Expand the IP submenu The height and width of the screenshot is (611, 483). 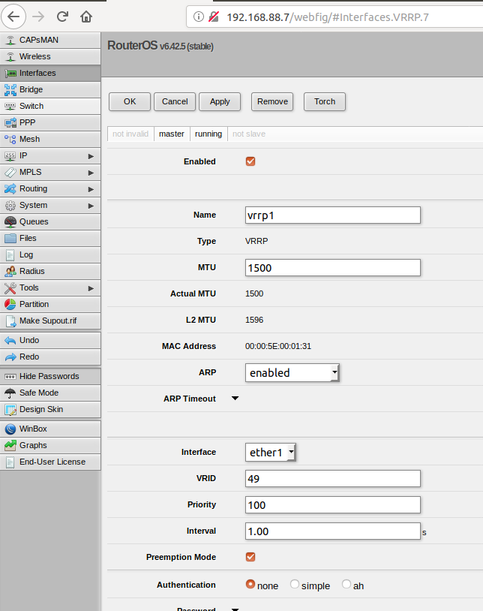(91, 156)
